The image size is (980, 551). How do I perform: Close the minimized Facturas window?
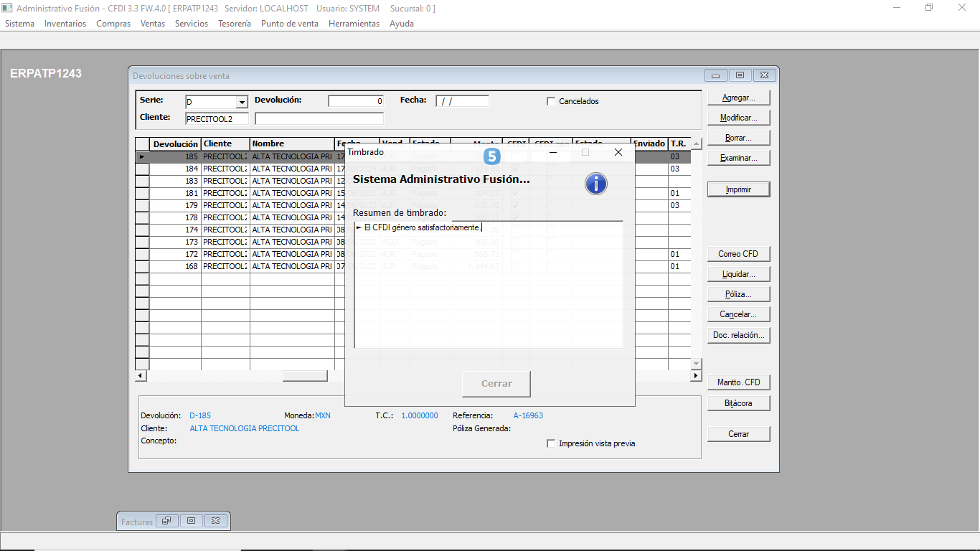215,521
